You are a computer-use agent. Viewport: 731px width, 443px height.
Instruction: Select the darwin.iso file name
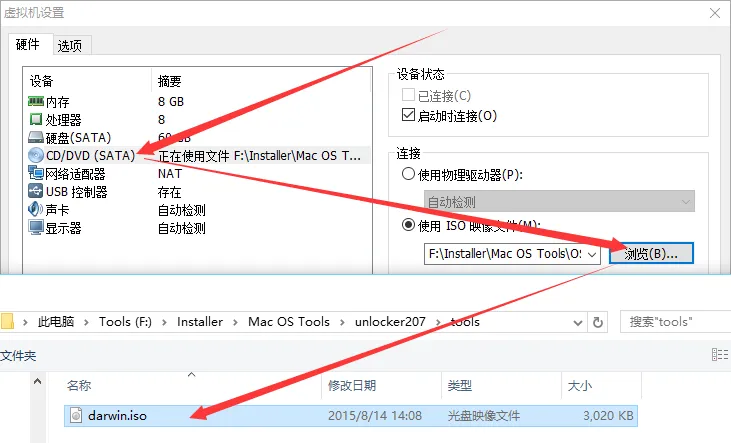click(x=117, y=415)
